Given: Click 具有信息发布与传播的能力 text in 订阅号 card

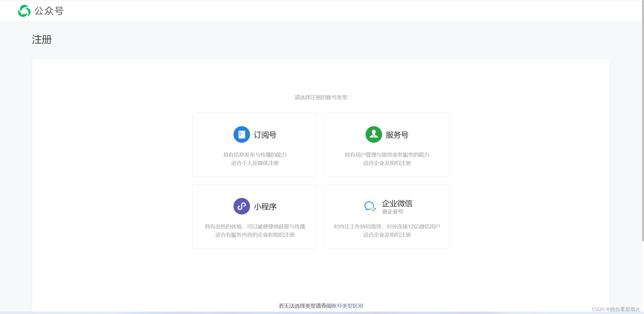Looking at the screenshot, I should tap(255, 155).
